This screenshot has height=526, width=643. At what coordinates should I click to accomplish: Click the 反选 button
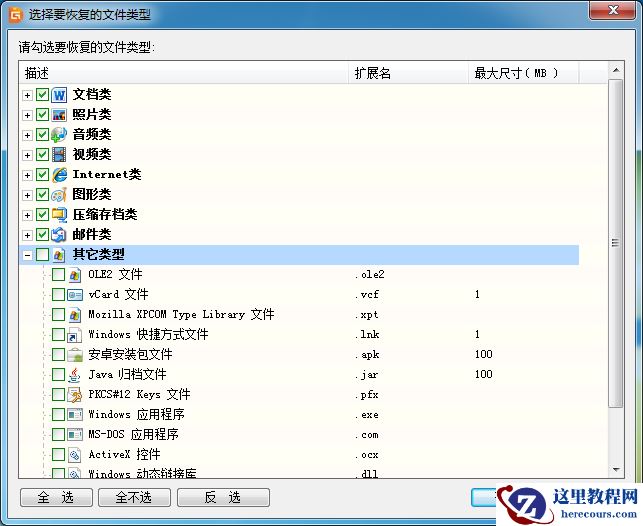point(223,497)
